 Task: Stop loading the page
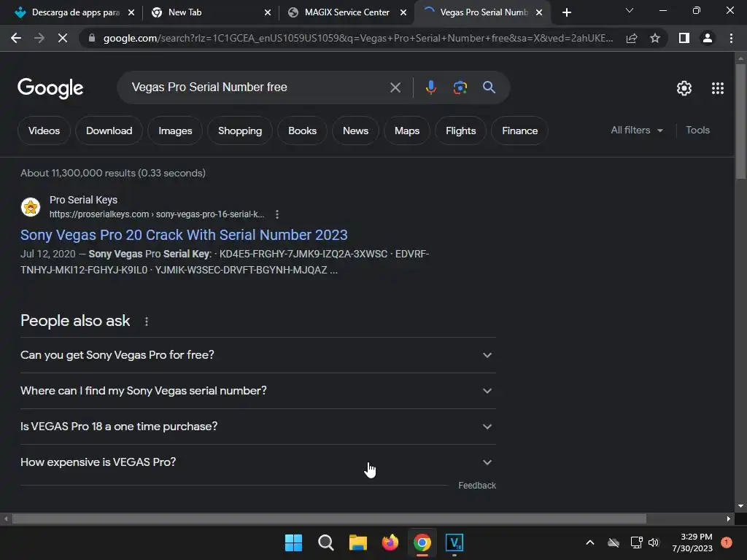point(63,38)
